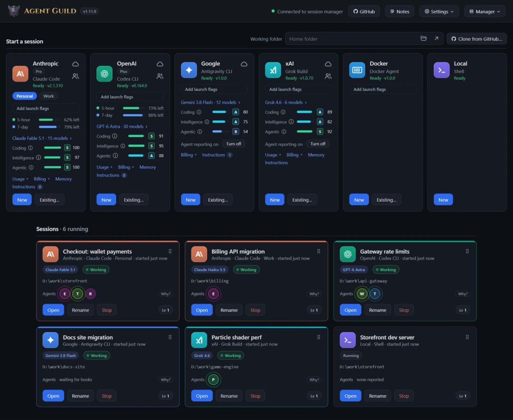Start a New Anthropic session
This screenshot has height=420, width=513.
(x=22, y=200)
